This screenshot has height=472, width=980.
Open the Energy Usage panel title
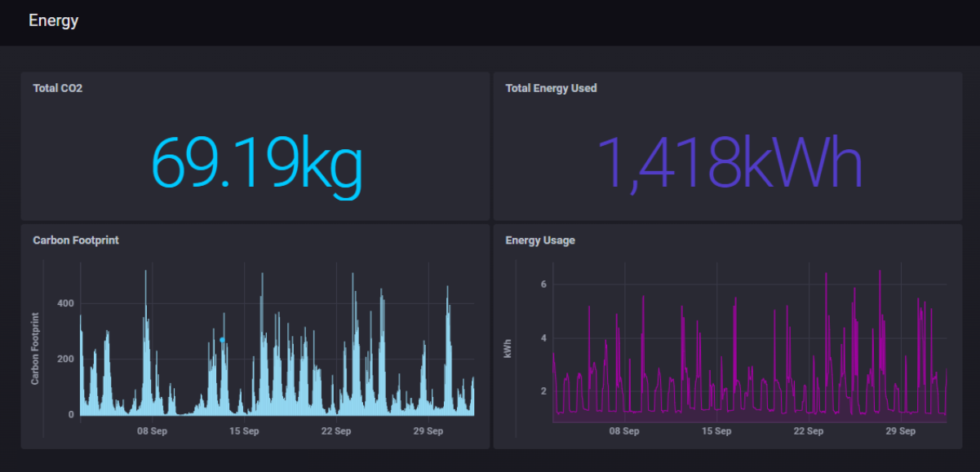coord(540,240)
